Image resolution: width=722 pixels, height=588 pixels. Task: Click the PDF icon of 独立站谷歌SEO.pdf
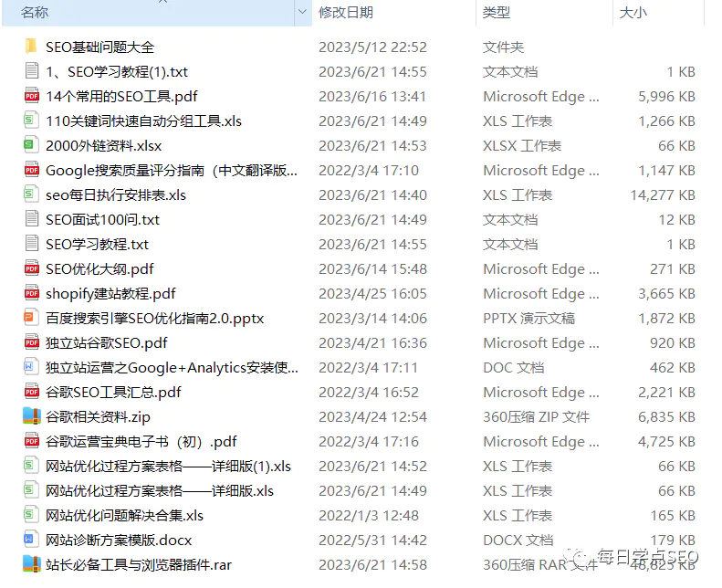(31, 342)
